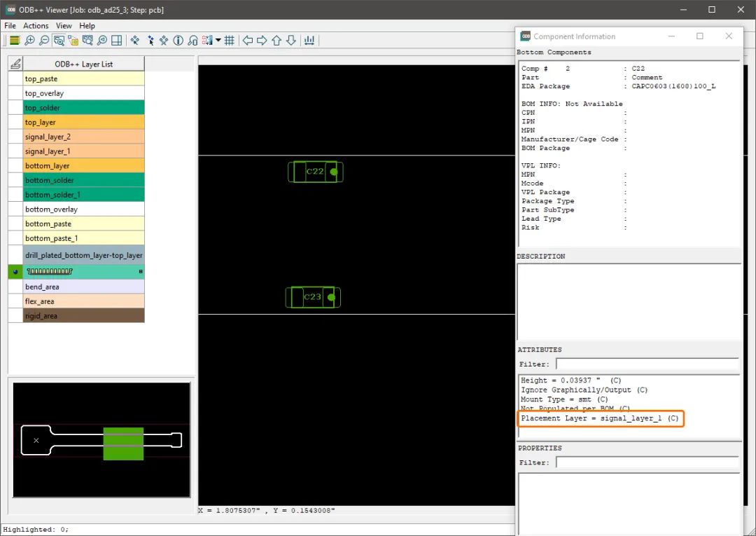The height and width of the screenshot is (536, 756).
Task: Open the View menu
Action: [64, 26]
